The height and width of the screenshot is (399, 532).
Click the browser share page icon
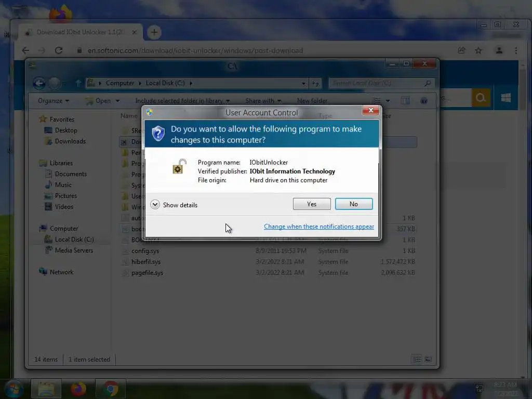click(461, 50)
